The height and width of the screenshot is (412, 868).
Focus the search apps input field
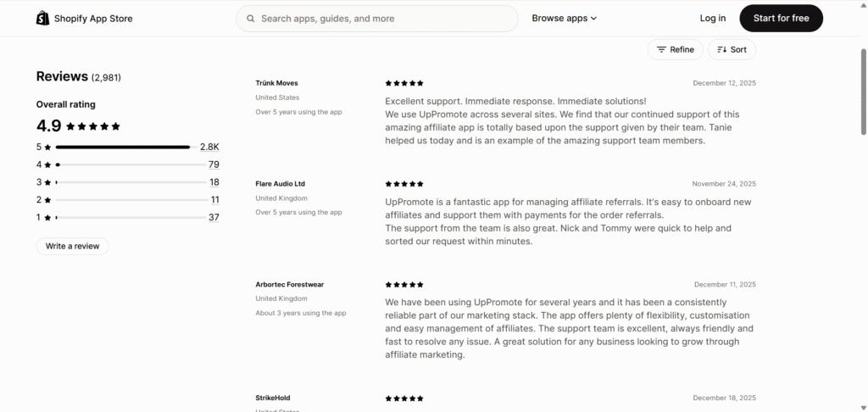381,18
